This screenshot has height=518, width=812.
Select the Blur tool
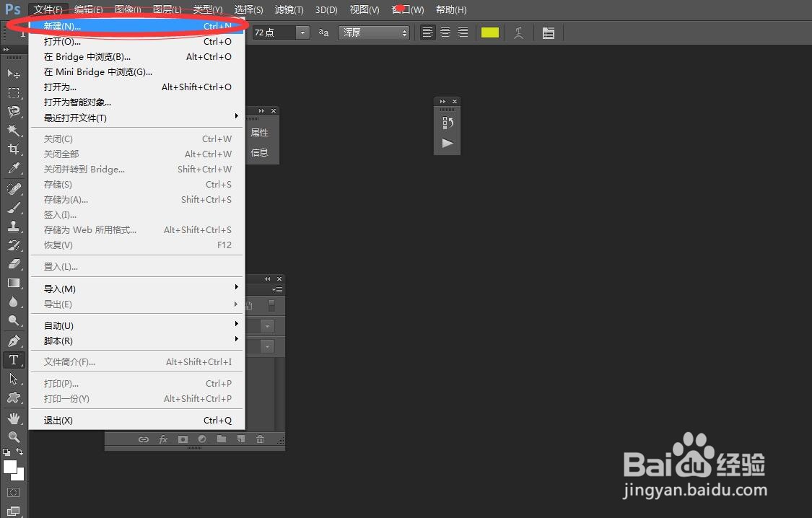pos(14,302)
